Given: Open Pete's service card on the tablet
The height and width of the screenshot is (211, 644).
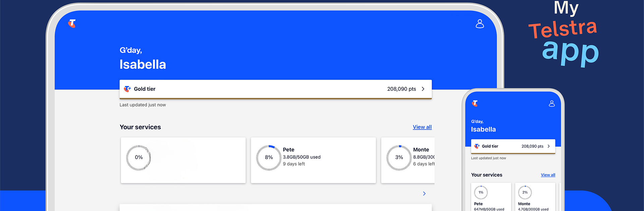Looking at the screenshot, I should coord(313,160).
